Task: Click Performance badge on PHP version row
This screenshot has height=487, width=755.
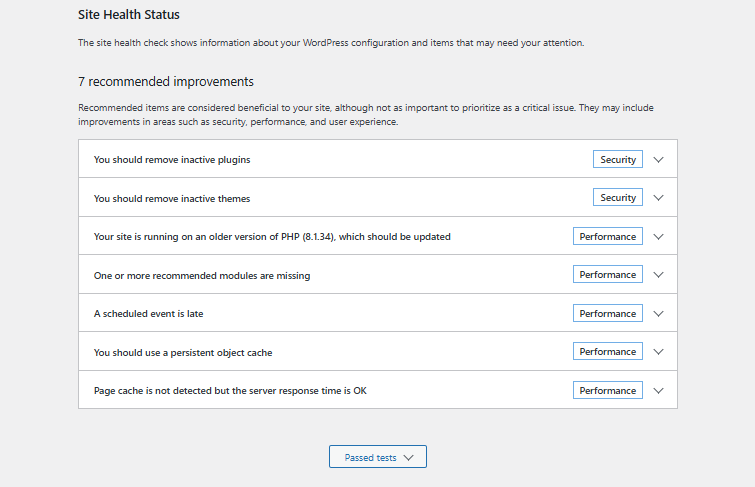Action: 608,236
